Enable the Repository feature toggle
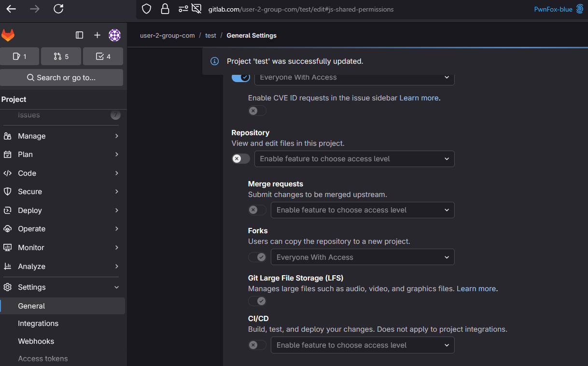The width and height of the screenshot is (588, 366). 240,159
